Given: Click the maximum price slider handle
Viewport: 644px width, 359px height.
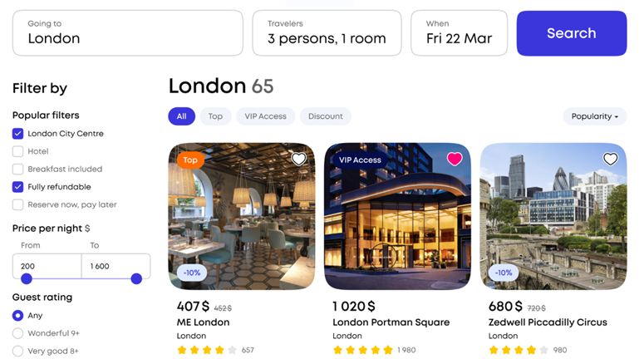Looking at the screenshot, I should (x=136, y=279).
